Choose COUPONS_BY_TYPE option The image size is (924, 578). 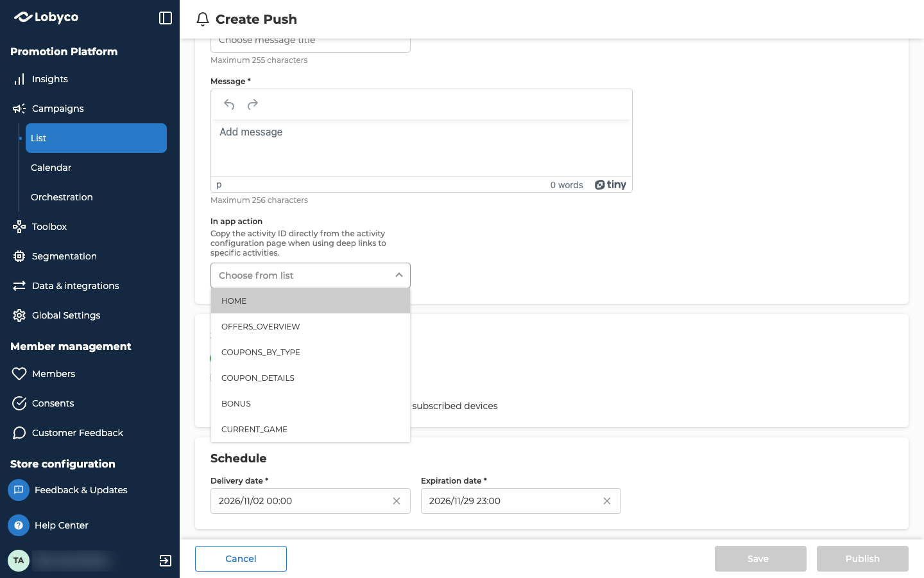tap(311, 352)
